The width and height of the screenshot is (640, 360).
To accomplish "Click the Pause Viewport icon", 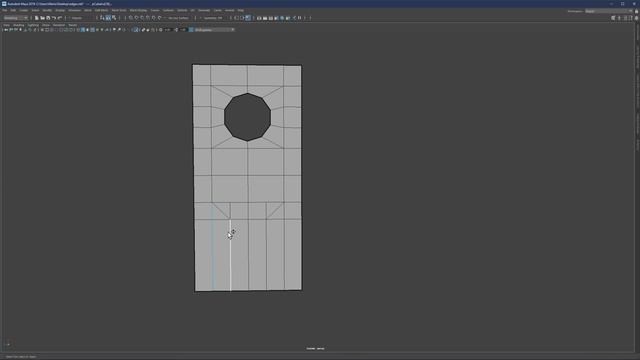I will (299, 18).
